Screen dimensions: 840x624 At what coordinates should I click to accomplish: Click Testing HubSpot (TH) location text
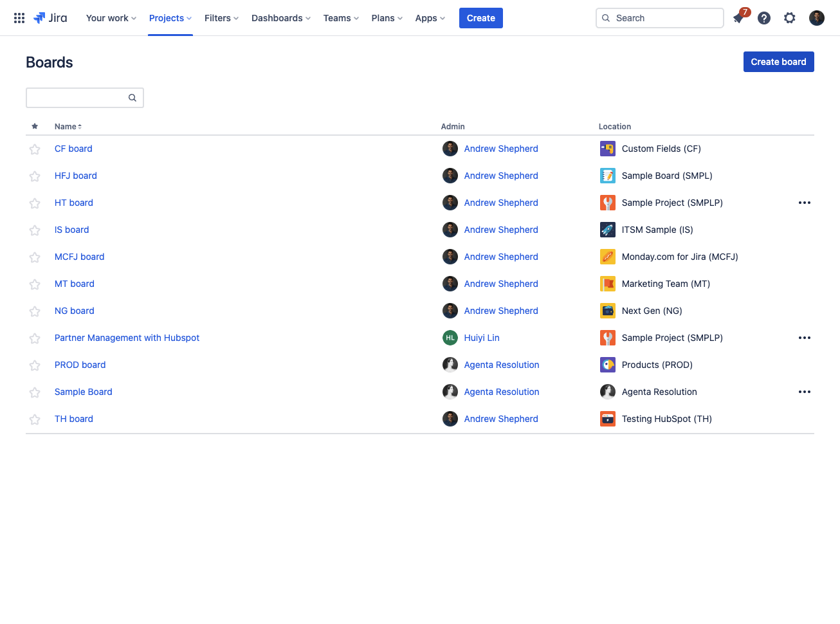667,419
